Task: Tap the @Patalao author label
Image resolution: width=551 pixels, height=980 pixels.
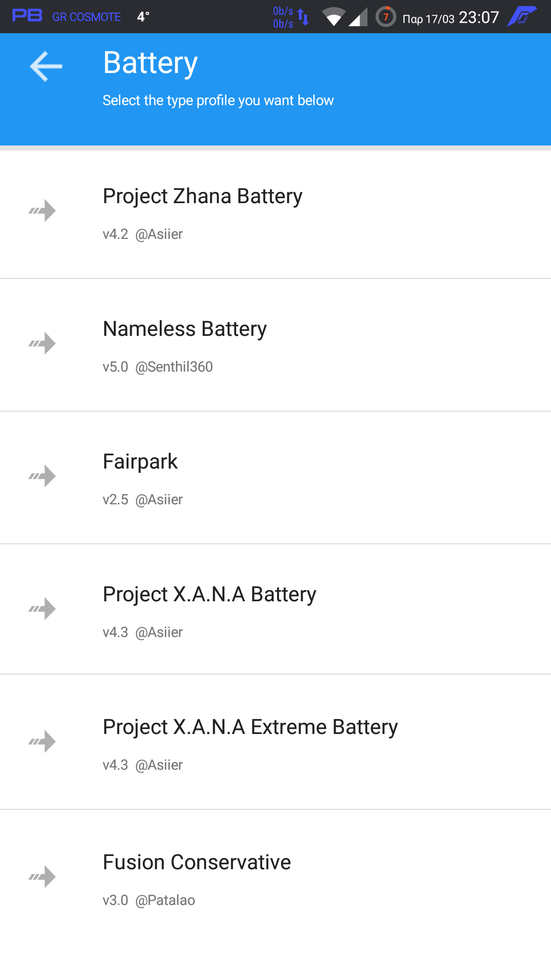Action: tap(165, 900)
